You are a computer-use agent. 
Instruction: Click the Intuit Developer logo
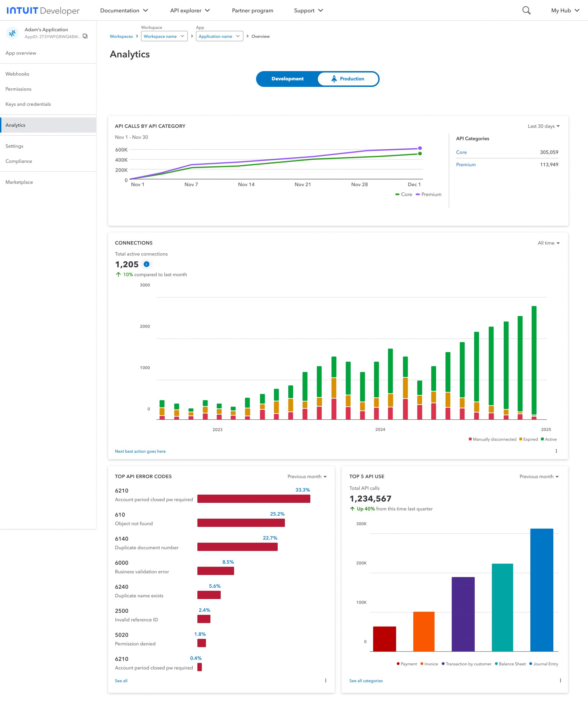click(43, 10)
